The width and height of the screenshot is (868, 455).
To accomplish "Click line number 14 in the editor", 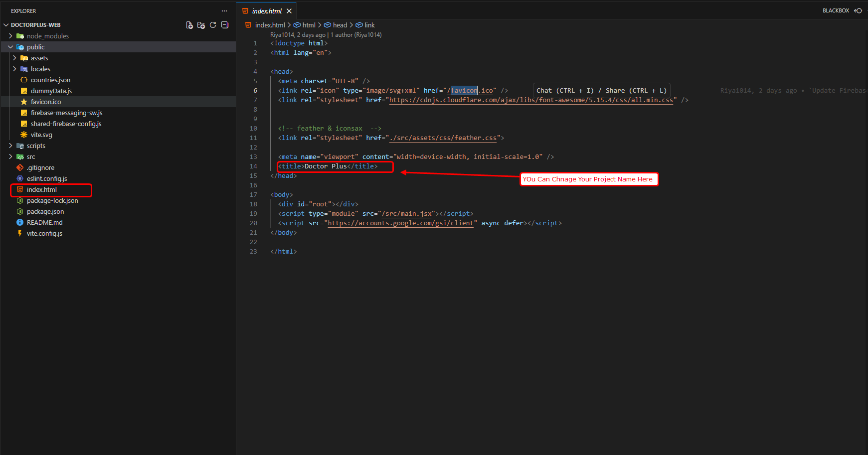I will click(253, 166).
